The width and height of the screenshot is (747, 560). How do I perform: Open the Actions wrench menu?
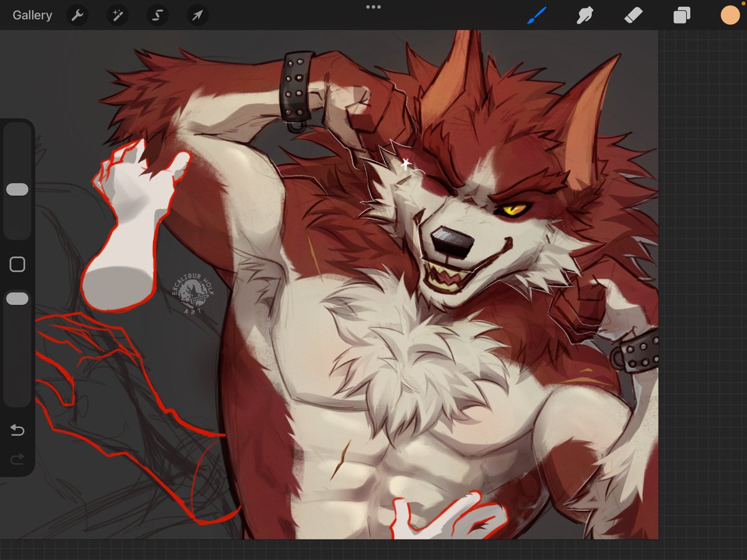tap(77, 16)
